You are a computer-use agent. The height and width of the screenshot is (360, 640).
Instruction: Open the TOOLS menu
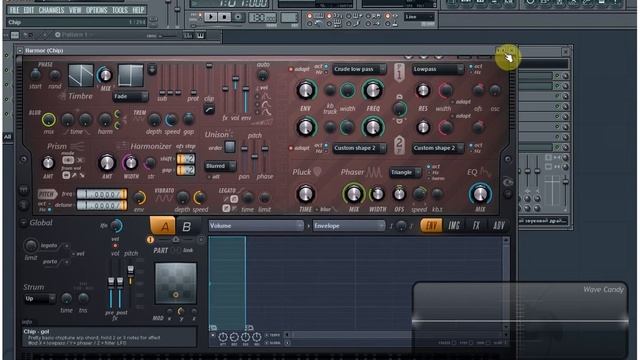(x=120, y=10)
